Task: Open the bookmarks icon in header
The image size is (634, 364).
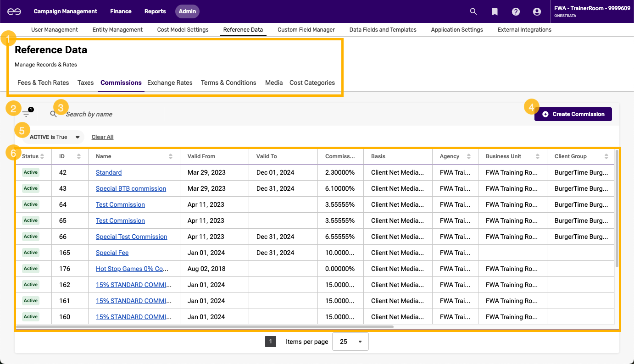Action: [495, 11]
